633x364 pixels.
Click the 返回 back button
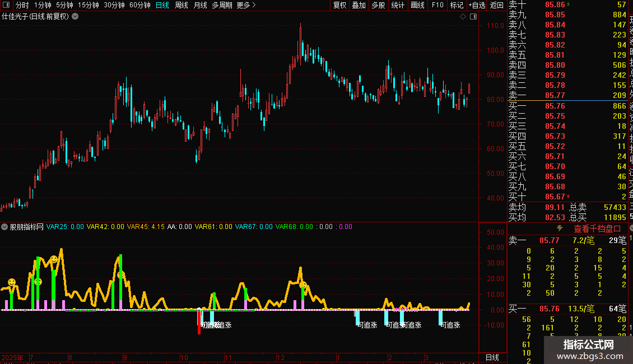pyautogui.click(x=496, y=5)
